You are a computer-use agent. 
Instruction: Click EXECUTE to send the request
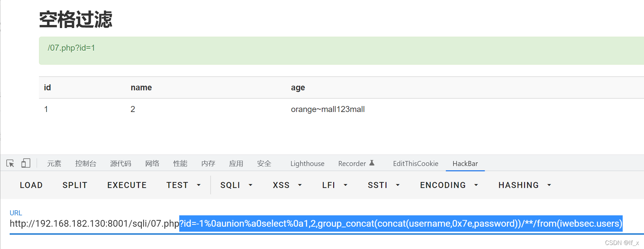127,185
